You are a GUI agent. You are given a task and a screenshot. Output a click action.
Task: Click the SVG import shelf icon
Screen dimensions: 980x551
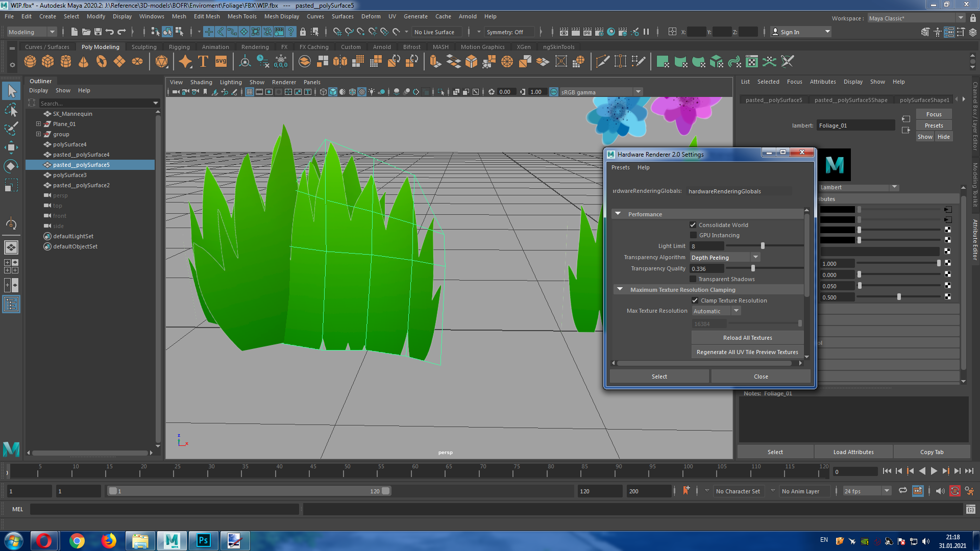coord(220,62)
